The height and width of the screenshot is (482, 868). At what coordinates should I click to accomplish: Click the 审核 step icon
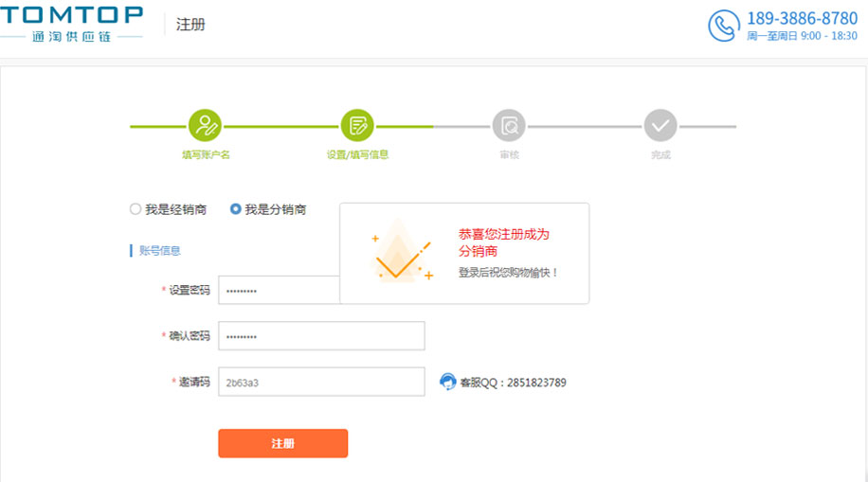pyautogui.click(x=509, y=125)
